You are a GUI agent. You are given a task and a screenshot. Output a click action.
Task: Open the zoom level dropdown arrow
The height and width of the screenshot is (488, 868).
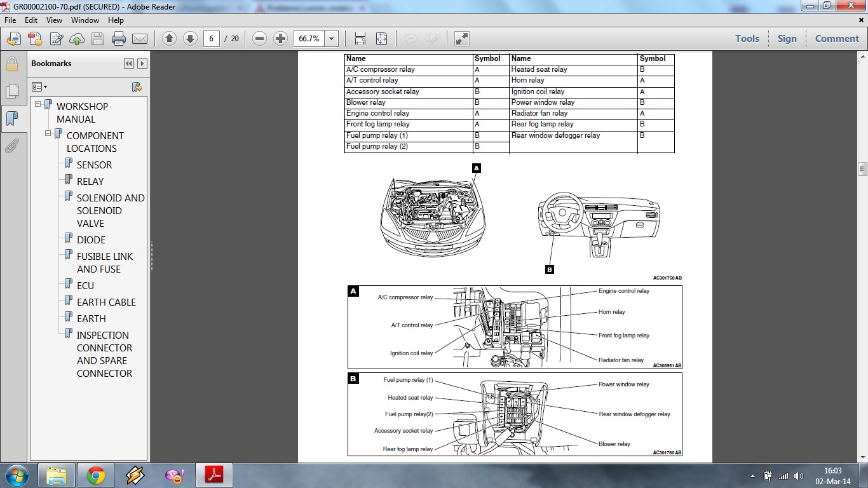click(331, 39)
